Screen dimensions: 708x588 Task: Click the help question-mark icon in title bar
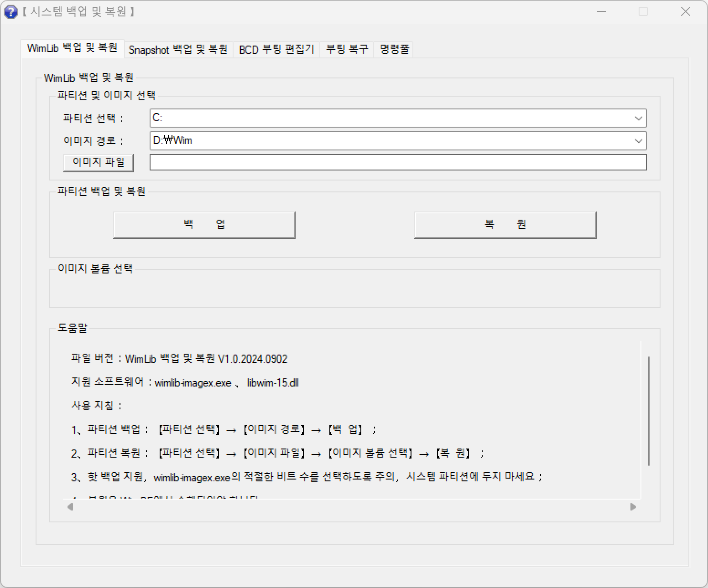point(10,12)
